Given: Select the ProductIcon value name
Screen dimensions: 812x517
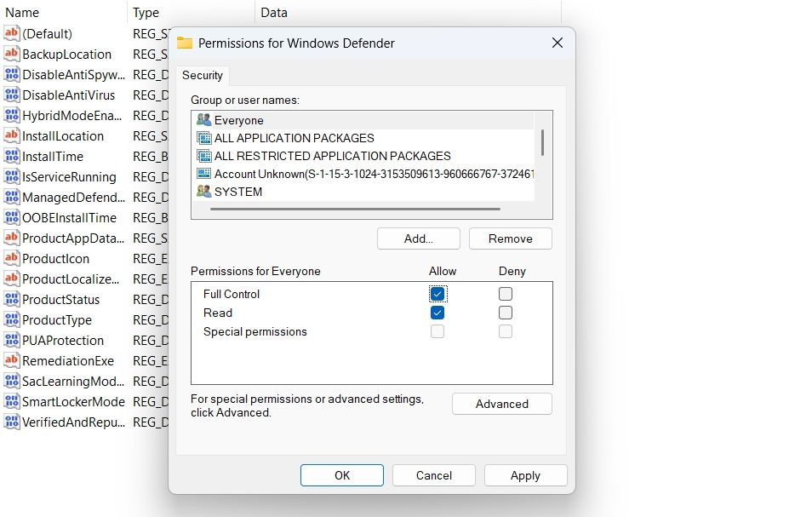Looking at the screenshot, I should pyautogui.click(x=56, y=259).
